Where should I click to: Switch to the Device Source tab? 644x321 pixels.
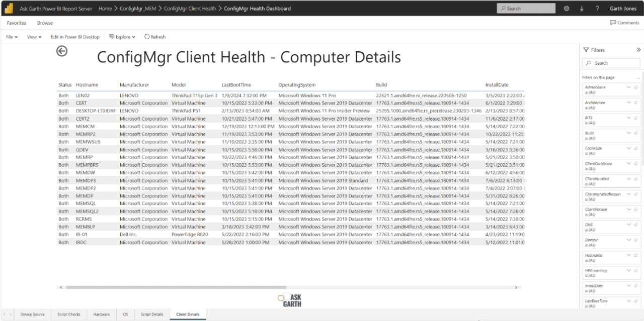pyautogui.click(x=32, y=314)
